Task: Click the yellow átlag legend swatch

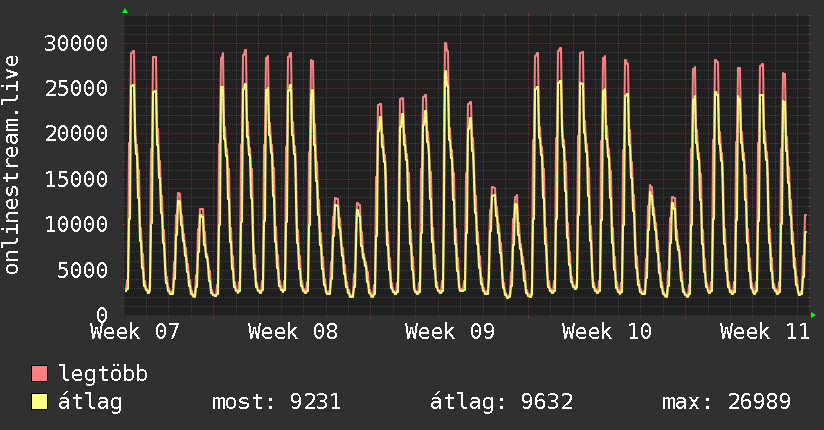Action: coord(39,402)
